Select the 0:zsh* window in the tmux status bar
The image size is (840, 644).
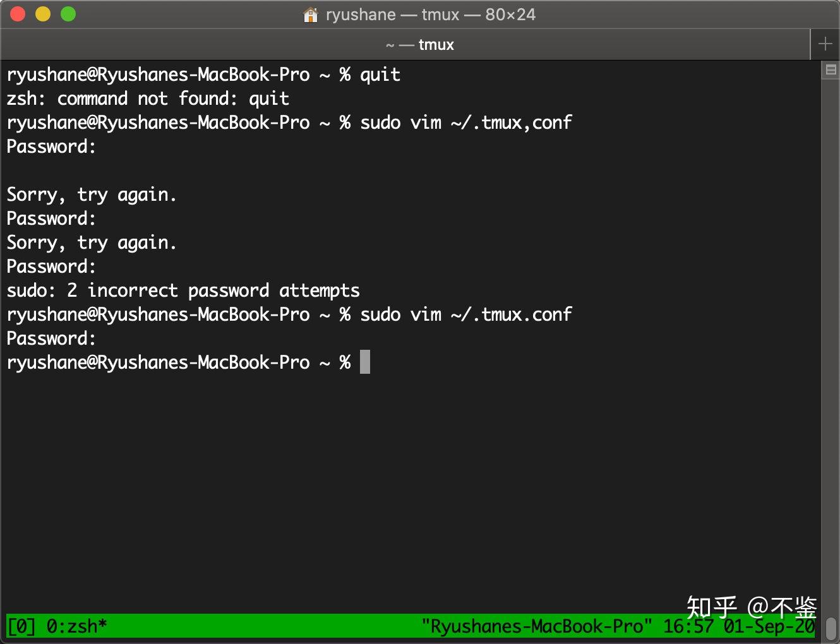click(x=75, y=626)
